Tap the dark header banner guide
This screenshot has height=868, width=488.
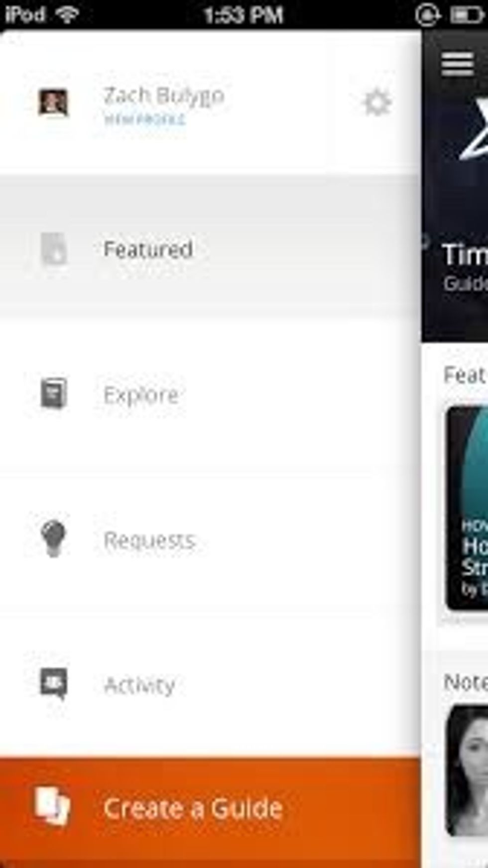(455, 185)
